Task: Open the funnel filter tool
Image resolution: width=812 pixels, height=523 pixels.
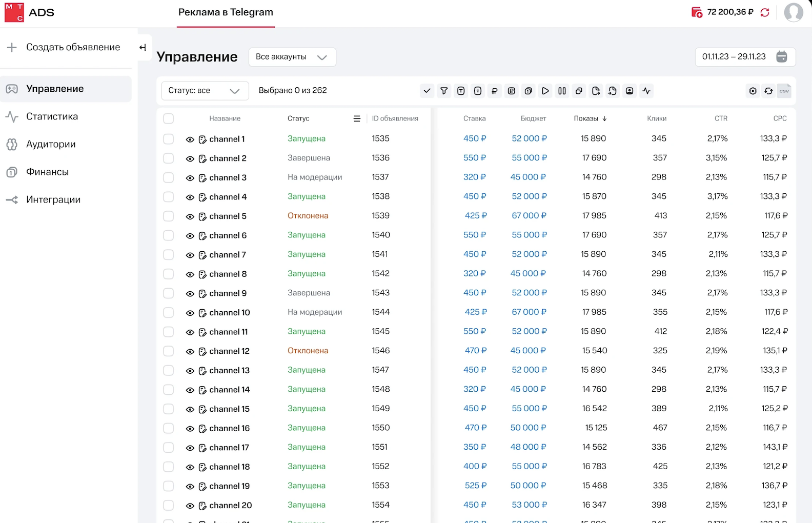Action: tap(444, 91)
